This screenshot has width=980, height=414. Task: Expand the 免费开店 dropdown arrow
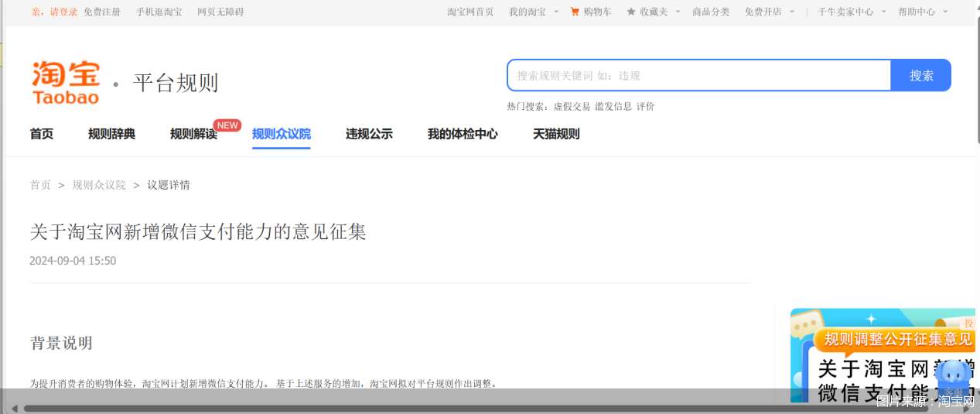[792, 12]
